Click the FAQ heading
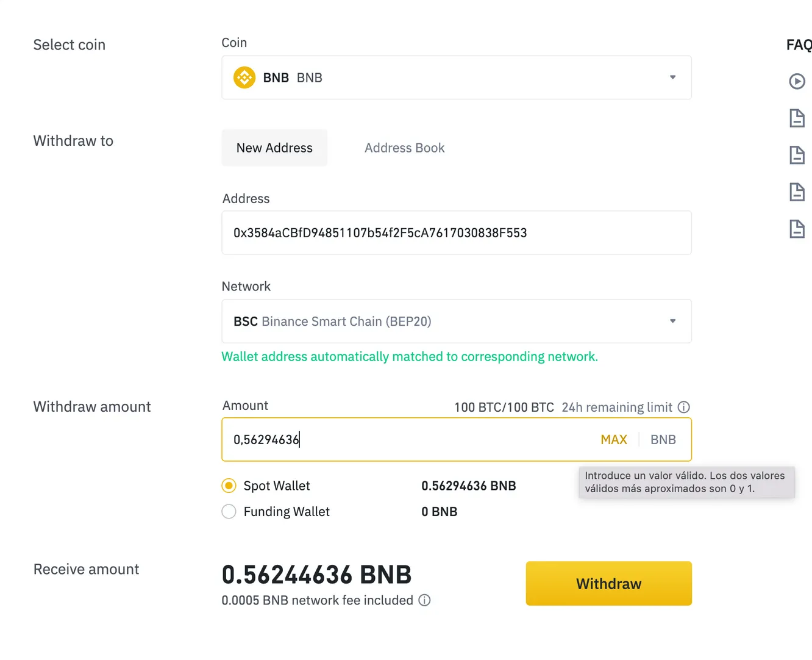This screenshot has width=812, height=660. [x=799, y=45]
